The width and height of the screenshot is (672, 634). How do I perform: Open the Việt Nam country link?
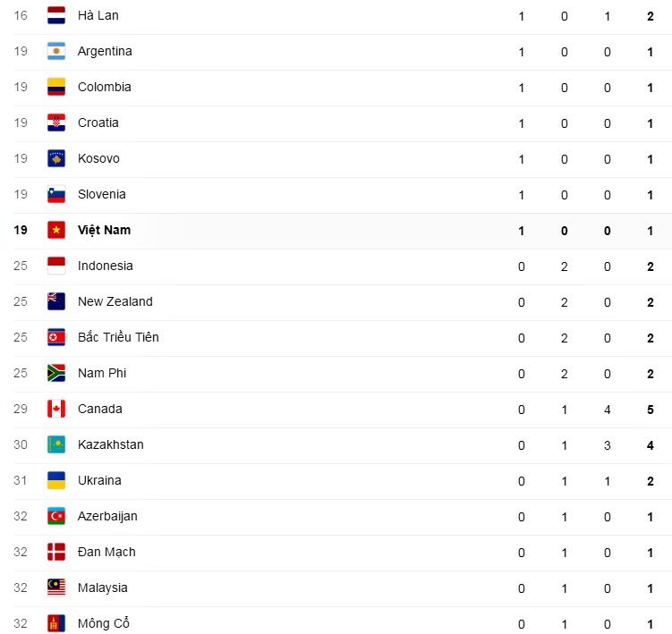pyautogui.click(x=104, y=230)
